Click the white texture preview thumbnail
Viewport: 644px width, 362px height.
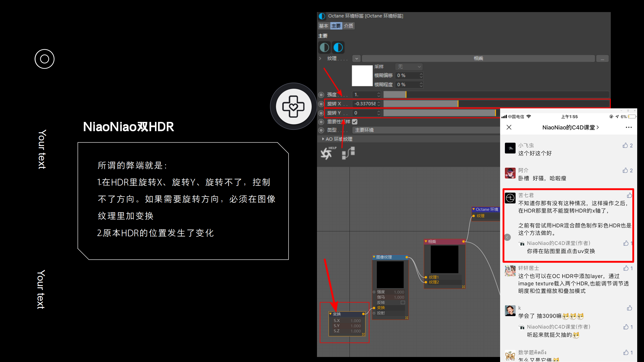[x=362, y=76]
